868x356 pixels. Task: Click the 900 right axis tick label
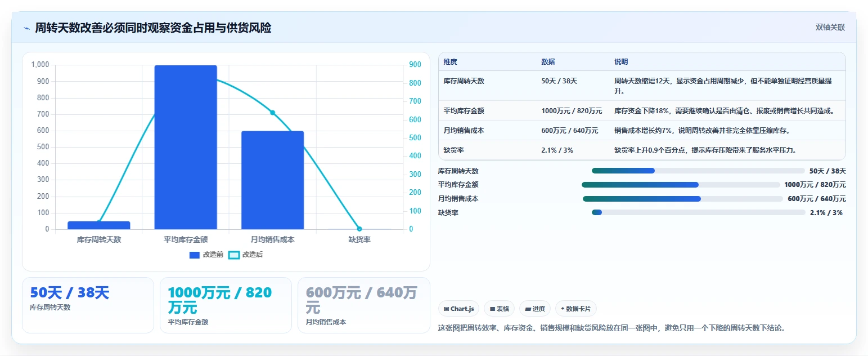[x=415, y=65]
